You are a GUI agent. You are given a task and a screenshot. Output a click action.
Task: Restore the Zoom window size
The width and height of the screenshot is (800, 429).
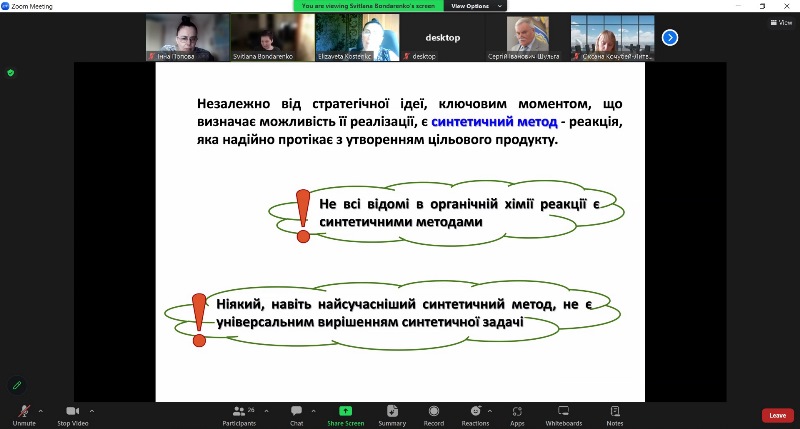tap(762, 6)
